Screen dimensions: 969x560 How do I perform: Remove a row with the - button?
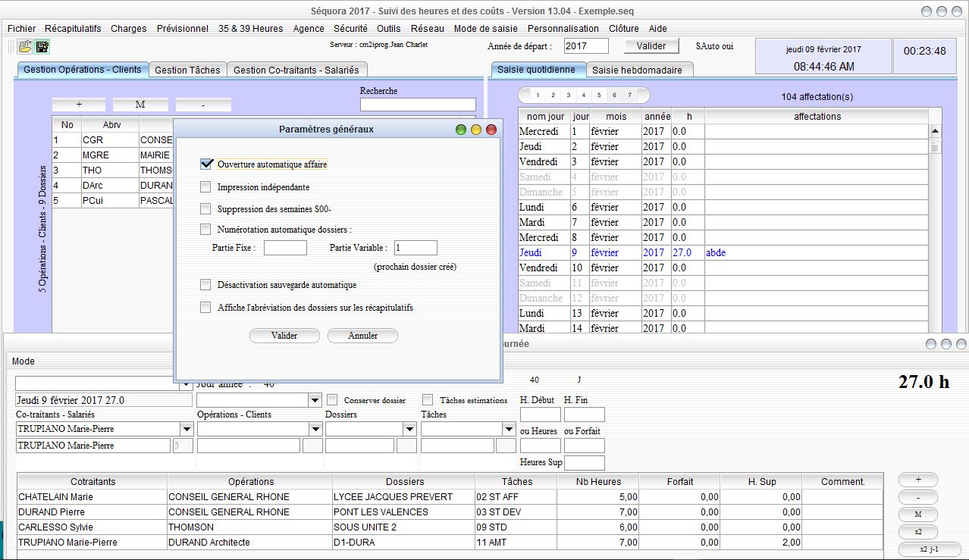(917, 496)
